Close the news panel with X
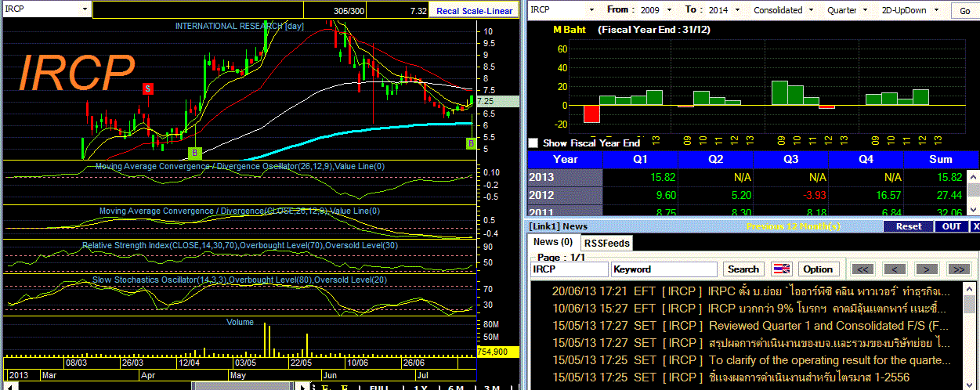 975,226
